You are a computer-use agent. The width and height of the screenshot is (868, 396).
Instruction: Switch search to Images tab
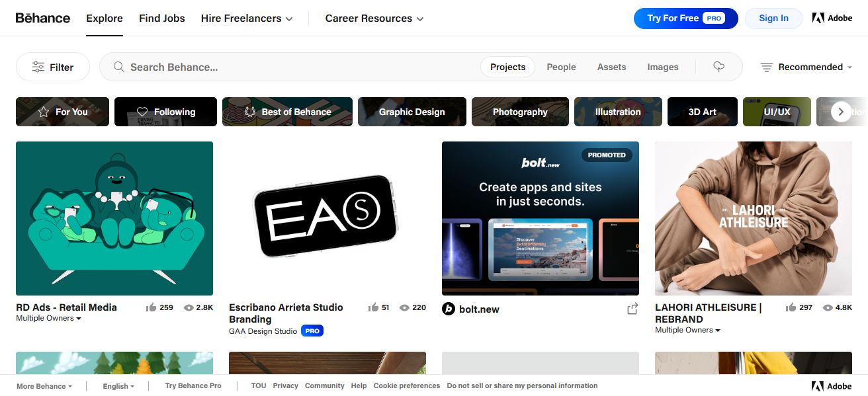pyautogui.click(x=663, y=67)
